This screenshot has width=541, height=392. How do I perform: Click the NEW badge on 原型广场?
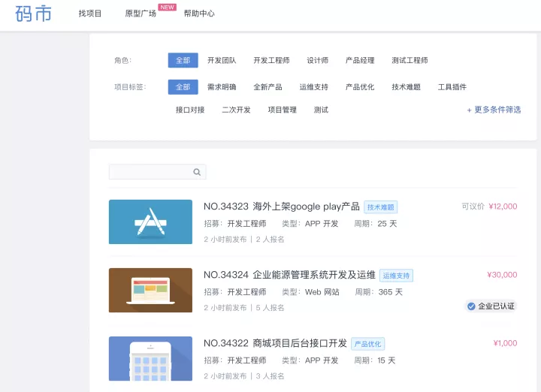[x=168, y=8]
